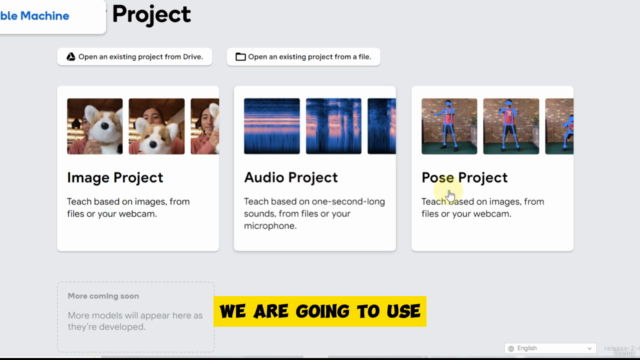Click second pose skeleton thumbnail in Pose Project
The image size is (640, 360).
pyautogui.click(x=511, y=126)
